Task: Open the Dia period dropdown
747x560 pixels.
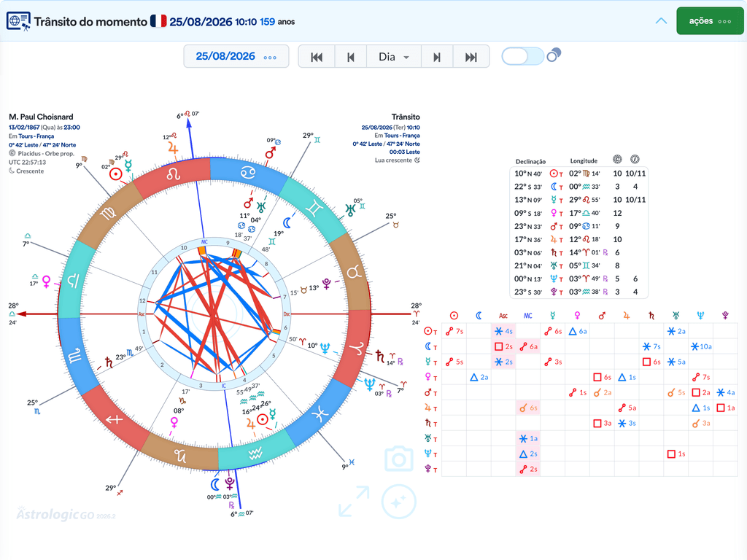Action: coord(393,57)
